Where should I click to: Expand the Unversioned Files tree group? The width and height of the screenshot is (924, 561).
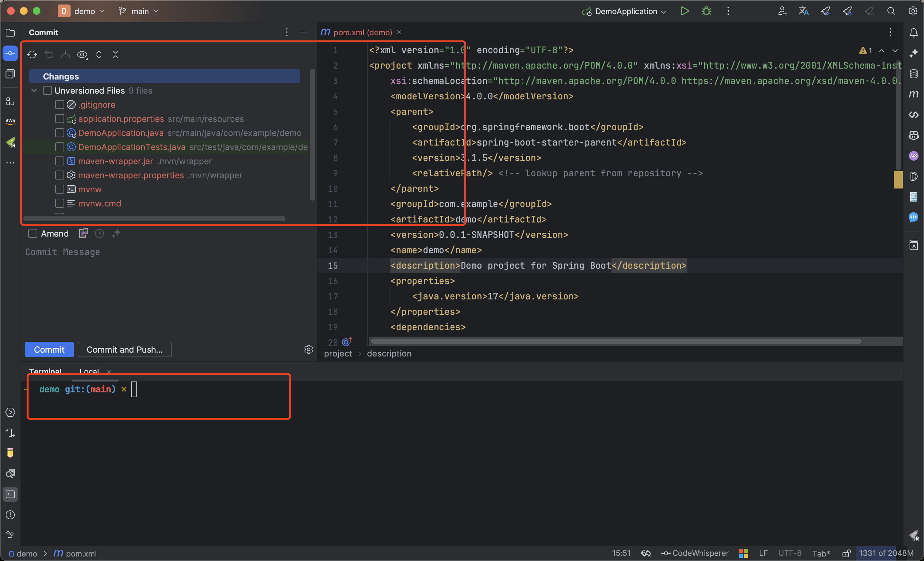click(34, 90)
